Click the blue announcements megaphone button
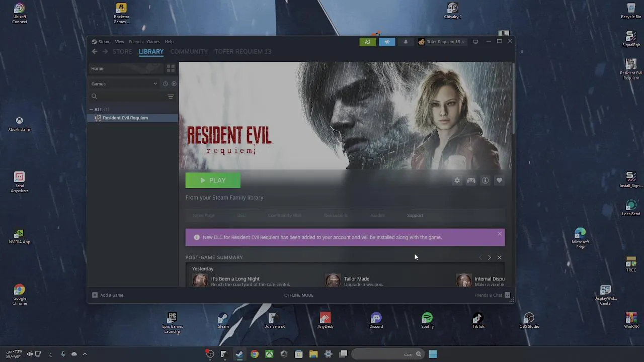Screen dimensions: 644x362 pos(387,42)
